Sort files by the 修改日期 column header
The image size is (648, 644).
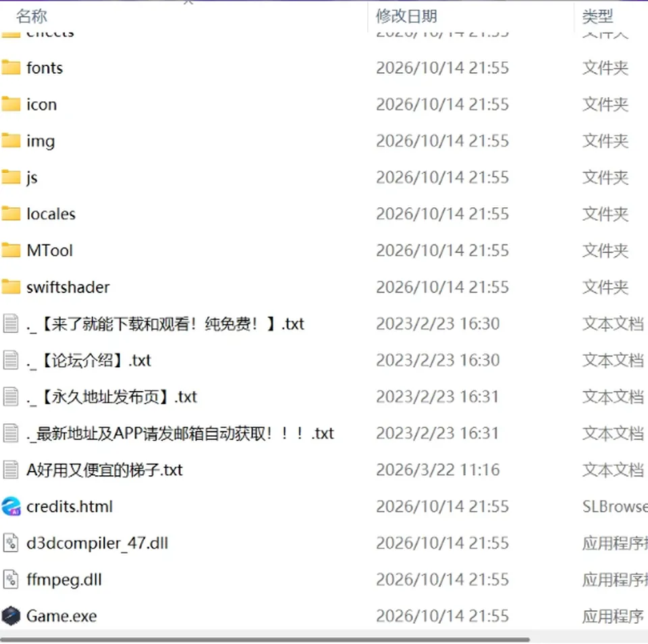406,16
